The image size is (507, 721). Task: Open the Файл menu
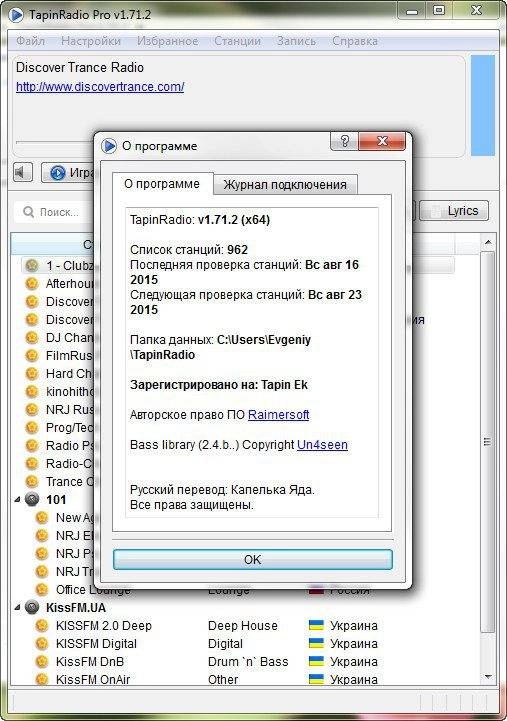[30, 41]
